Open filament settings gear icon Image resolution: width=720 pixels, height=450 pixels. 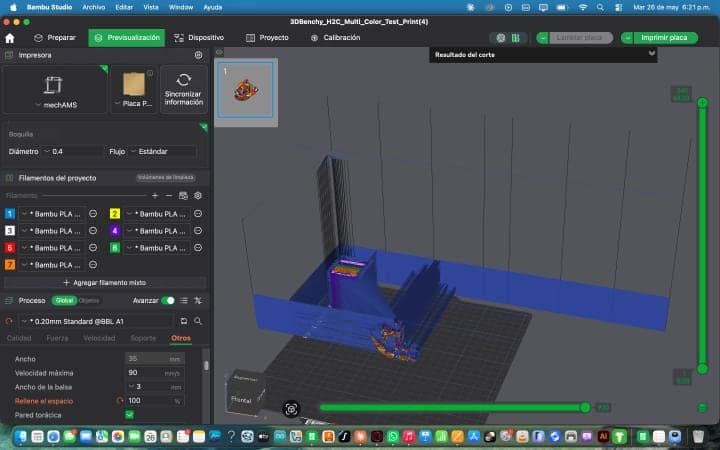coord(198,196)
